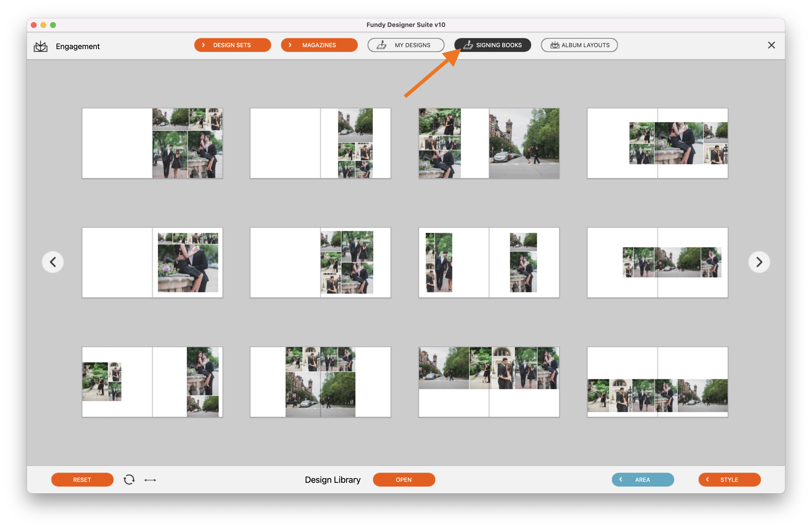Image resolution: width=812 pixels, height=529 pixels.
Task: Toggle the STYLE option at bottom right
Action: pyautogui.click(x=729, y=479)
